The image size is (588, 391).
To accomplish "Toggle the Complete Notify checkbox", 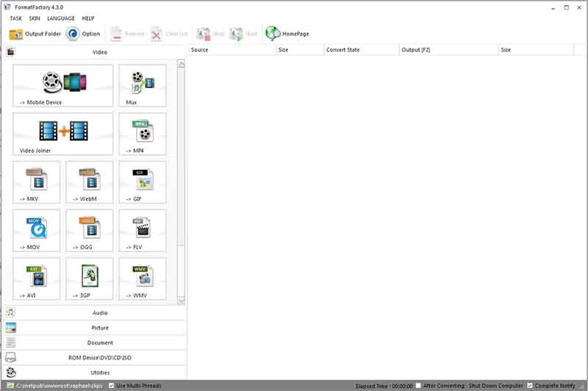I will (x=530, y=385).
